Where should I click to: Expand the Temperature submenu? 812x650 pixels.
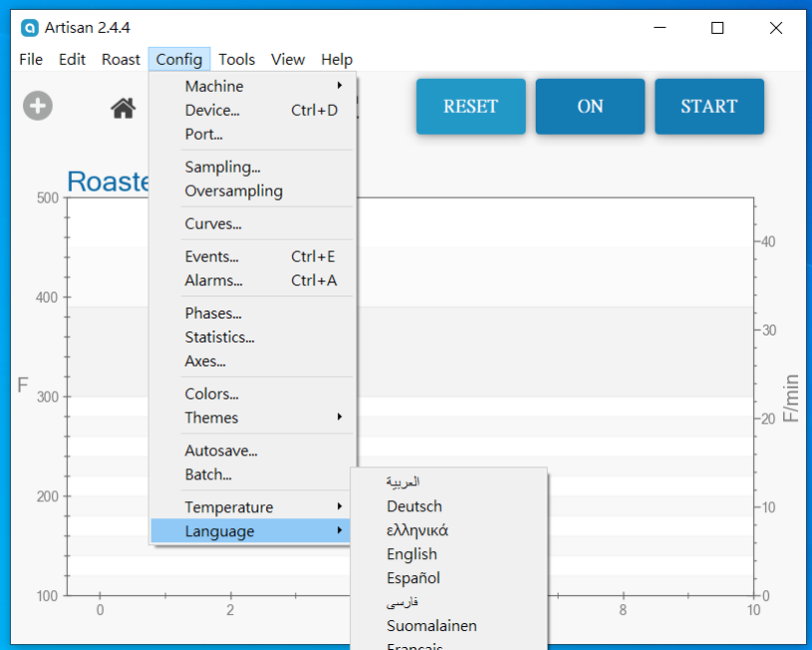(252, 506)
